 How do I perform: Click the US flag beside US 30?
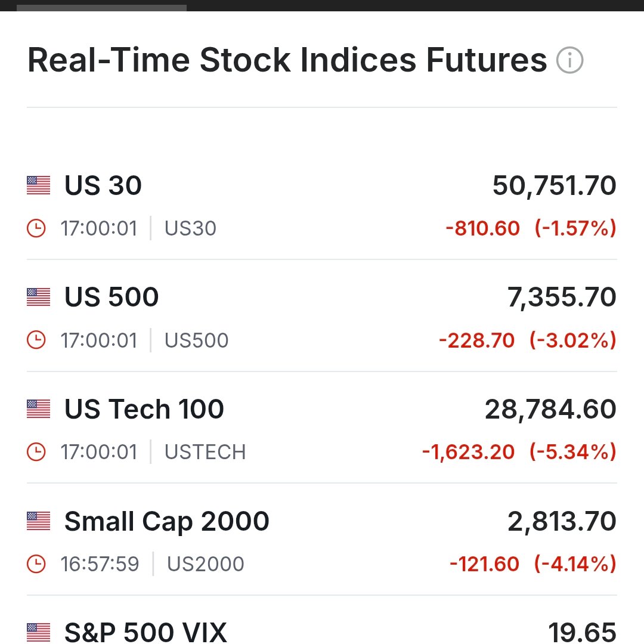pyautogui.click(x=39, y=185)
